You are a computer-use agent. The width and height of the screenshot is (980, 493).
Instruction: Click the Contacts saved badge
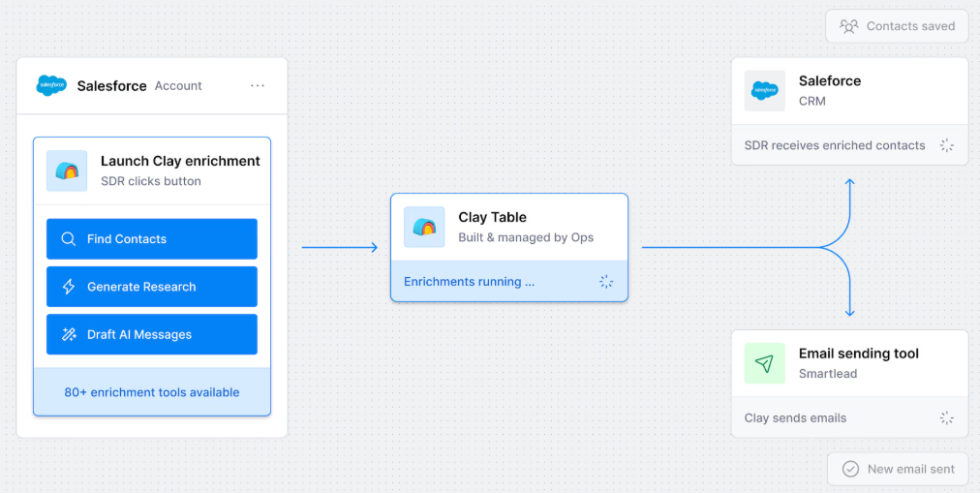pos(897,26)
